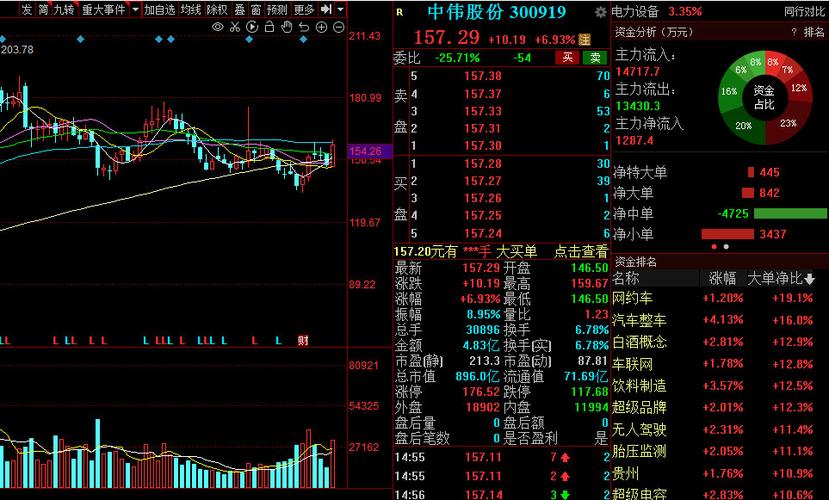
Task: Click the 叠 overlay toolbar item
Action: point(240,10)
